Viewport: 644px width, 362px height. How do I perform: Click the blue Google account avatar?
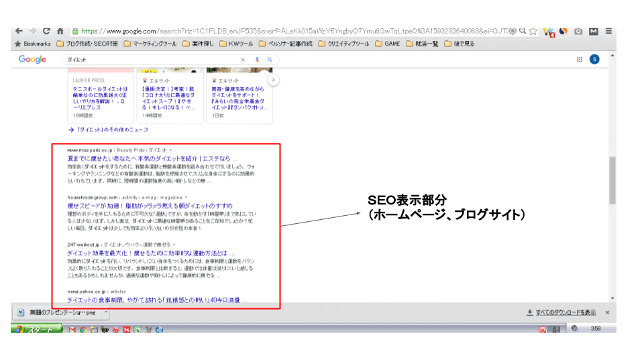click(x=594, y=60)
